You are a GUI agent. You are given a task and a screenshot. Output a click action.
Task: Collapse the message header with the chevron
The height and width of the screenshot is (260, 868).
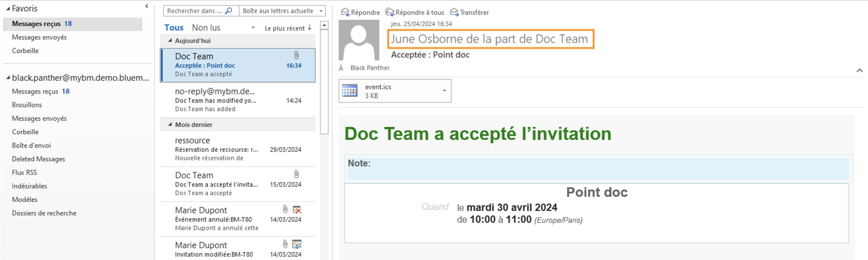click(860, 70)
